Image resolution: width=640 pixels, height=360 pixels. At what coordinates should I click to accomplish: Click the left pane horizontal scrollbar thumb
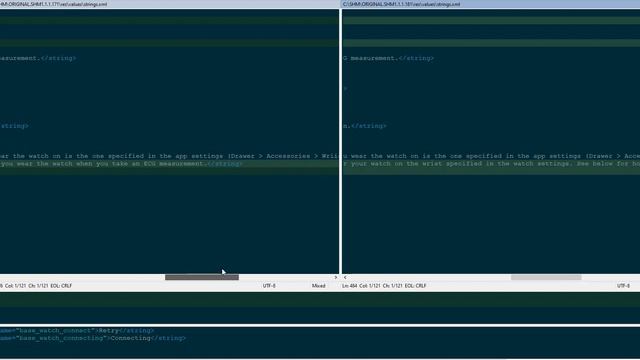tap(202, 278)
